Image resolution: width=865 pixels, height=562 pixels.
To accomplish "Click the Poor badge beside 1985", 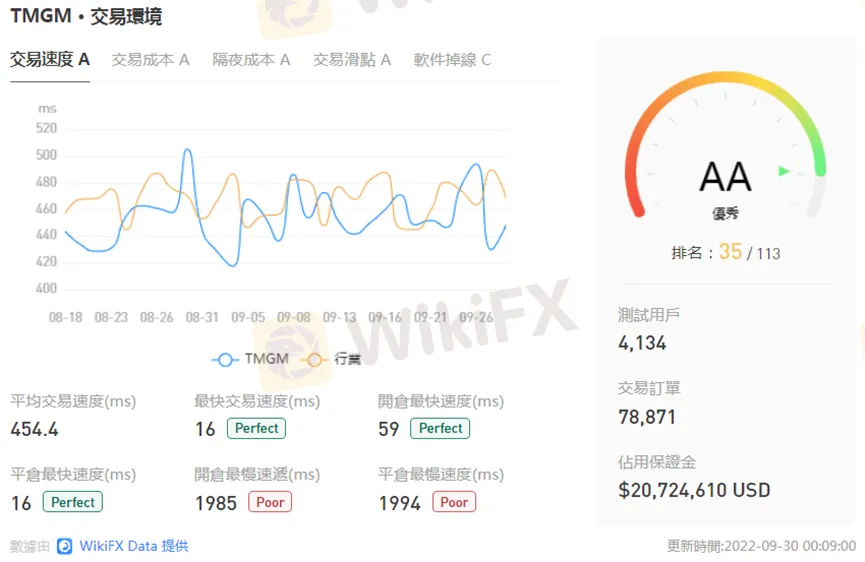I will click(270, 502).
